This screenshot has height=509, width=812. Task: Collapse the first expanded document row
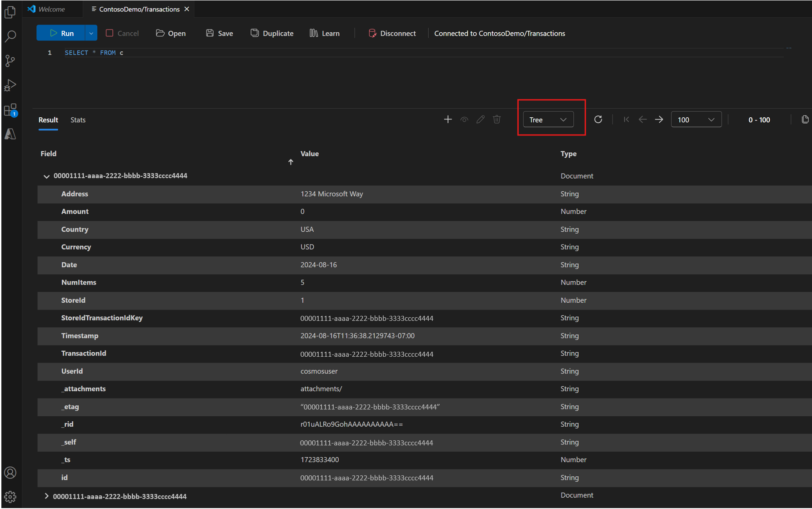46,176
